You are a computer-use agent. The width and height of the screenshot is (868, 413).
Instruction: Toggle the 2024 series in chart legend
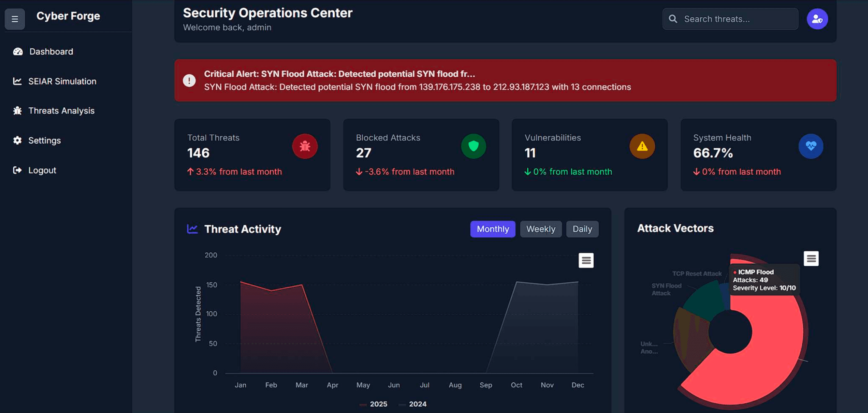click(x=412, y=404)
